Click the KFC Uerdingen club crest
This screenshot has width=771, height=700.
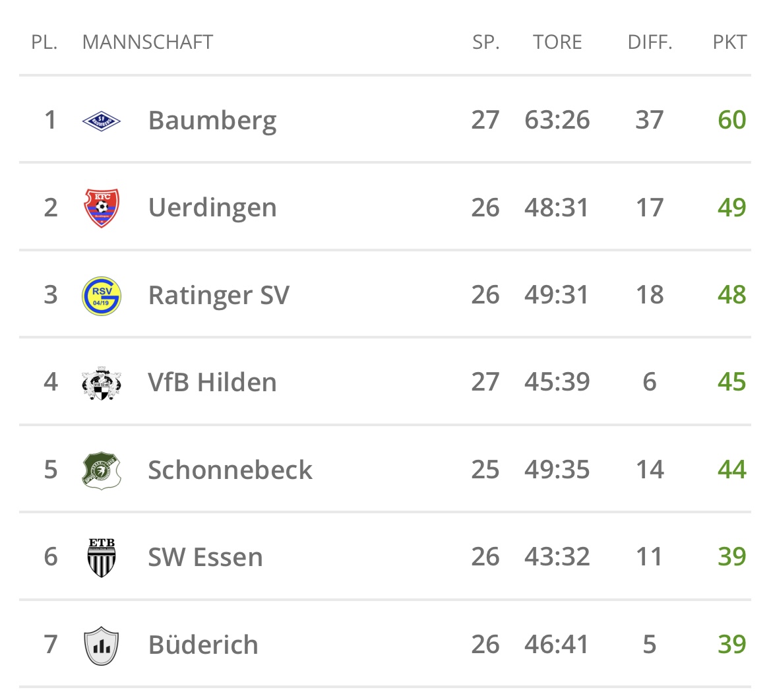102,208
